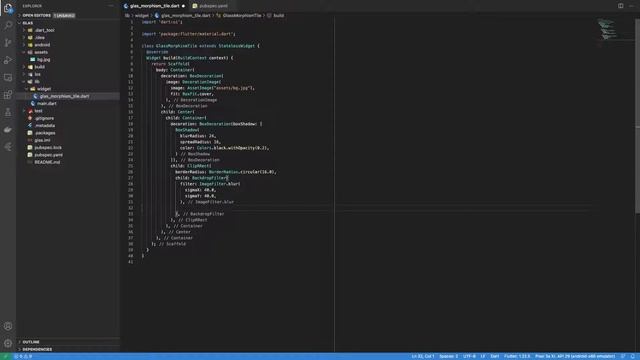Collapse the widget folder
The width and height of the screenshot is (640, 360).
44,89
